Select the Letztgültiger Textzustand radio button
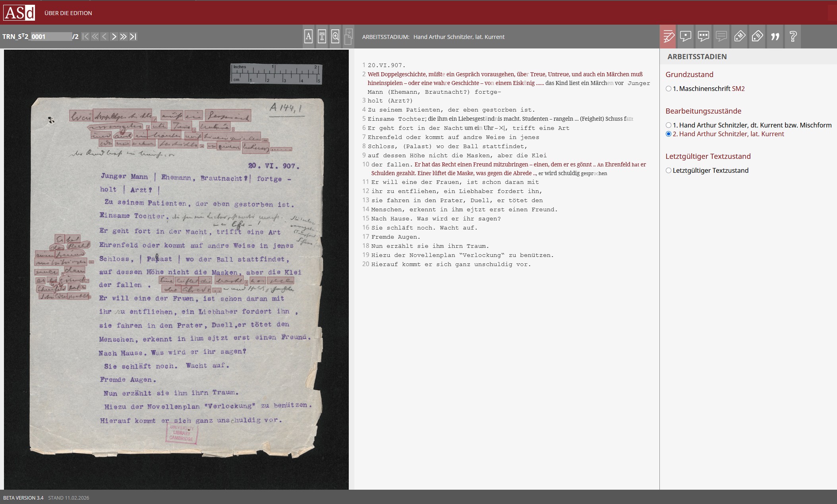837x504 pixels. click(669, 170)
